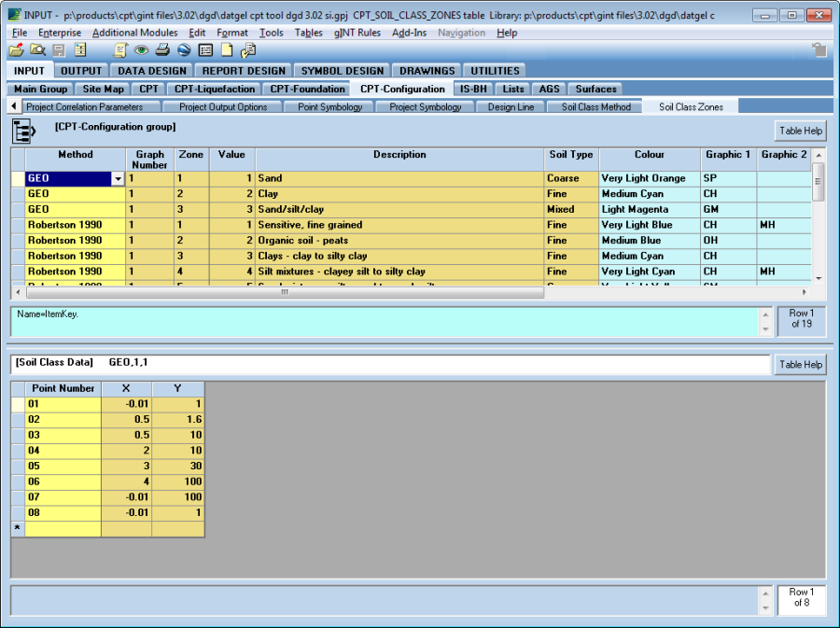Screen dimensions: 840x628
Task: Click the preview eye icon
Action: [x=141, y=50]
